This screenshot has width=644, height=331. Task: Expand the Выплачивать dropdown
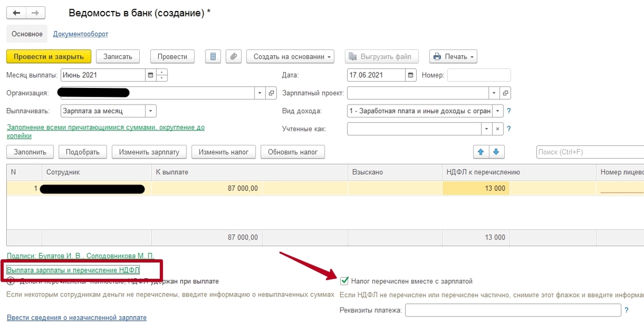[150, 111]
